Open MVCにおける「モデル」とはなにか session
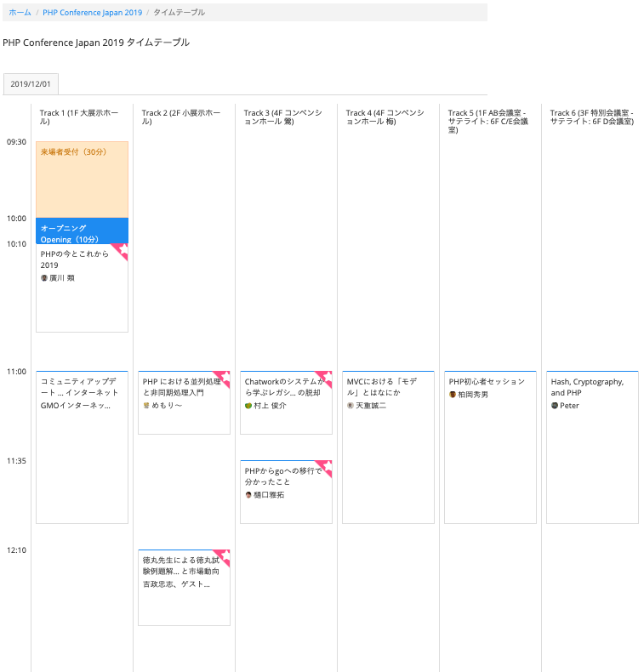Screen dimensions: 644x672 coord(388,447)
